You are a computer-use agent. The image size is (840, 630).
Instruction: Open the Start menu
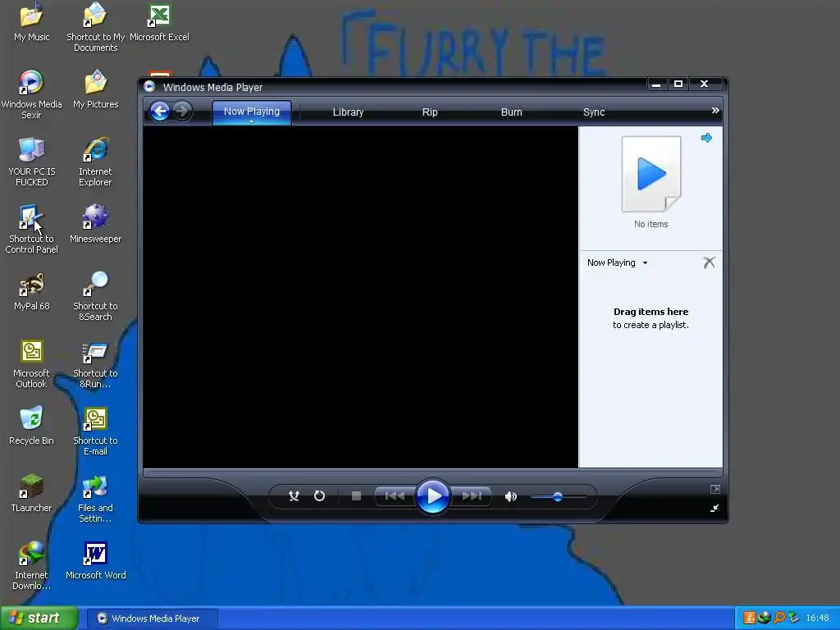(39, 618)
